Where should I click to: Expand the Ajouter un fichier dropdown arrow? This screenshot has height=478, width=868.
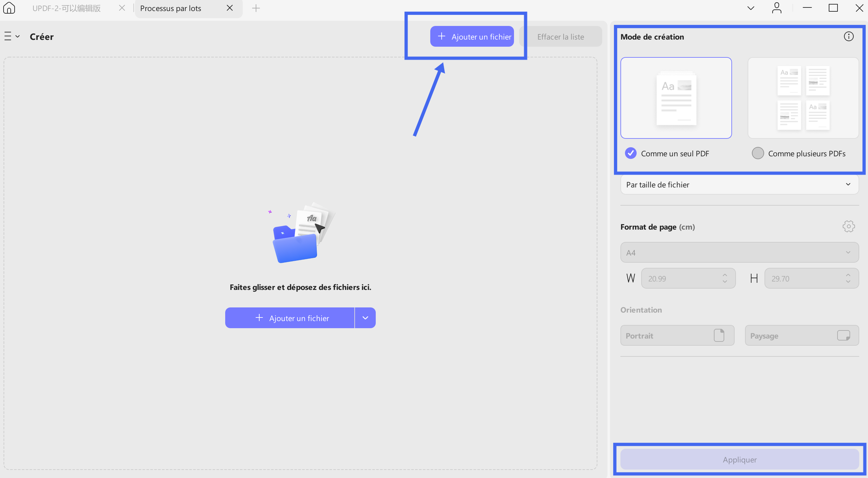click(365, 318)
